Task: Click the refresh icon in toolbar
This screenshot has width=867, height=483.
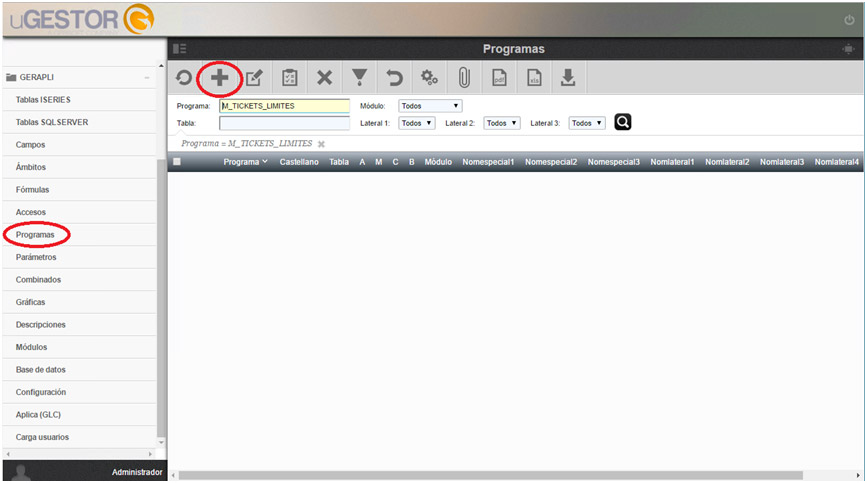Action: tap(184, 78)
